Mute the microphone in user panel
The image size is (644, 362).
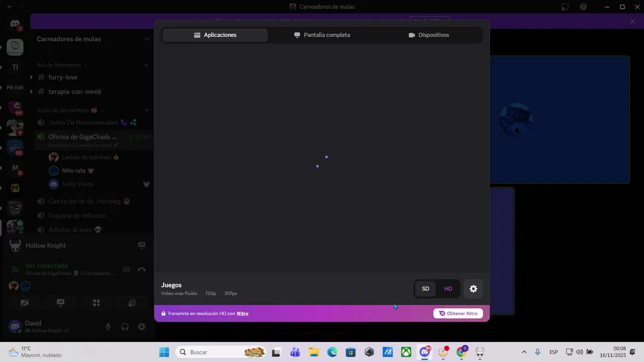click(x=108, y=327)
